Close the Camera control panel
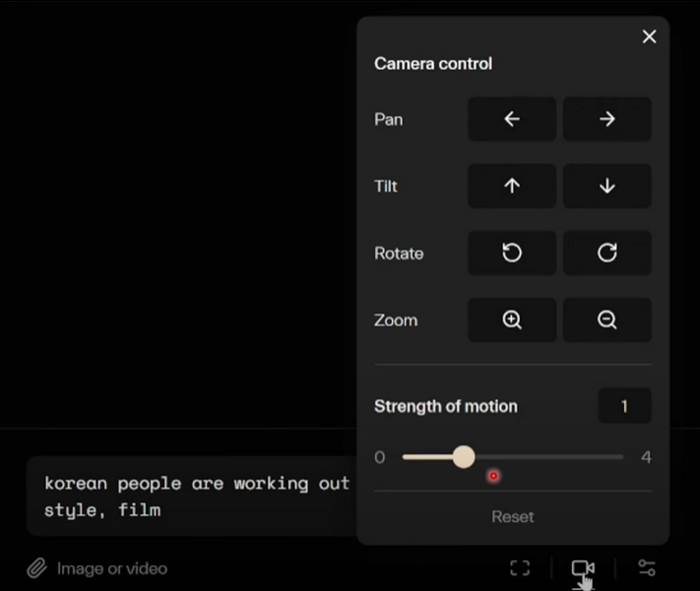 pos(649,36)
